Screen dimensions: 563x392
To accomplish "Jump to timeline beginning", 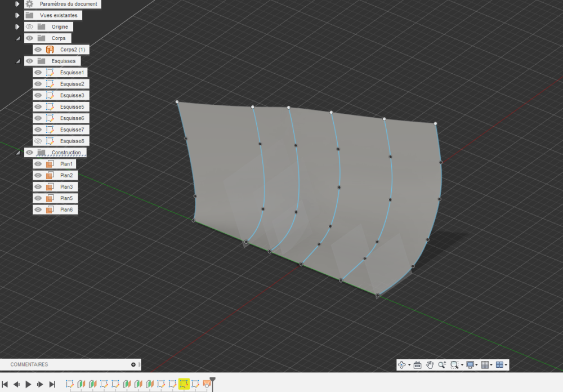I will tap(5, 385).
